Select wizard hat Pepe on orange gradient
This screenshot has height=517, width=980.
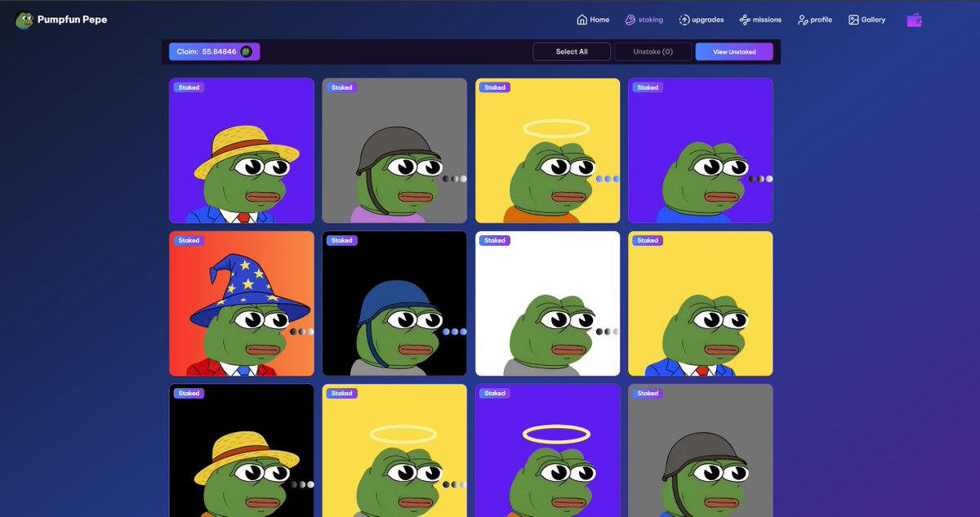(242, 304)
